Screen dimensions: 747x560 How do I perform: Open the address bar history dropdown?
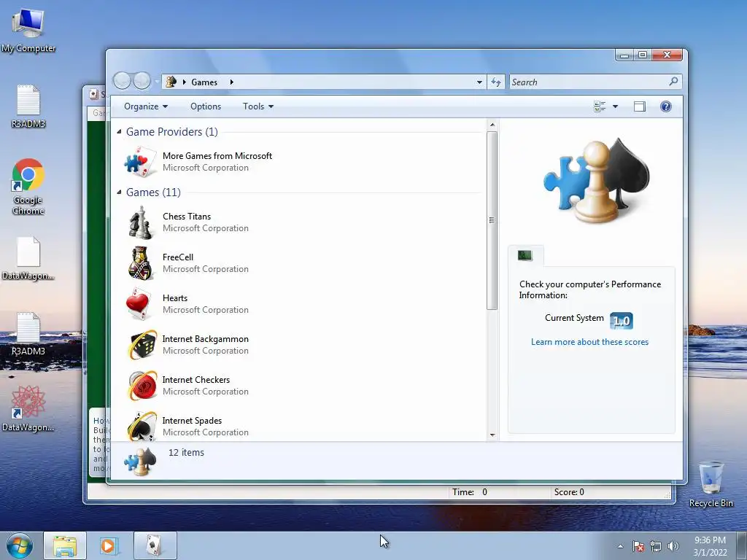tap(479, 82)
